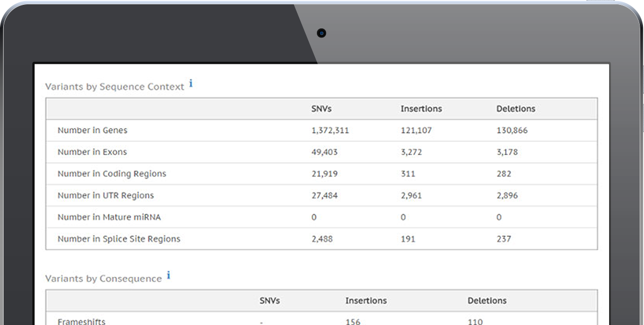Click Deletions column header in Consequence table
The width and height of the screenshot is (644, 325).
(x=487, y=301)
